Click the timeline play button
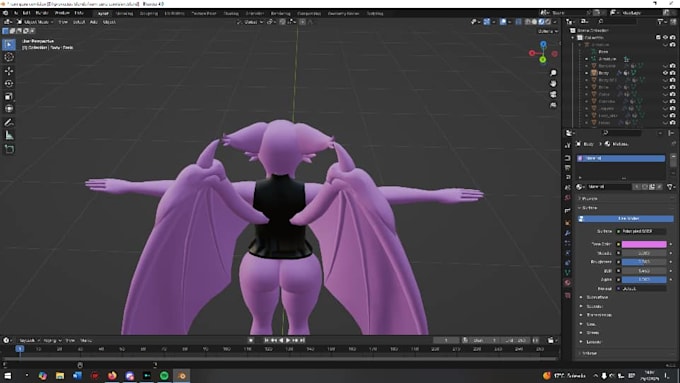Screen dimensions: 680x383 point(288,340)
